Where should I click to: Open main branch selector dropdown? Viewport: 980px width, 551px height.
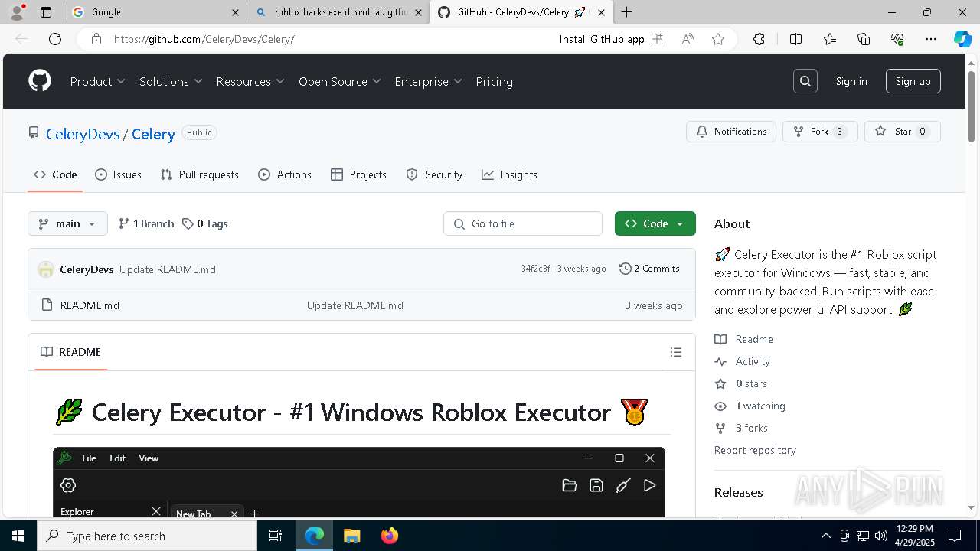[x=67, y=223]
